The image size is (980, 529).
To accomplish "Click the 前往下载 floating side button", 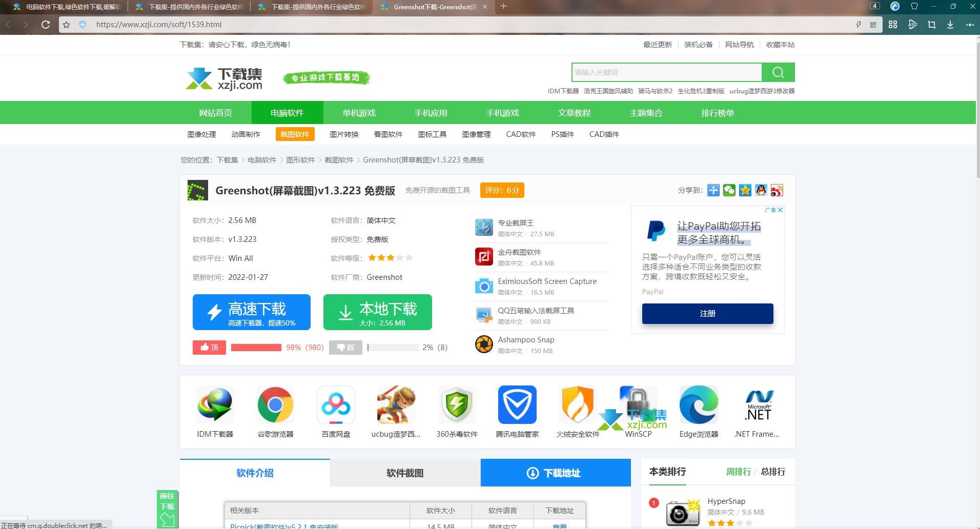I will [x=167, y=509].
